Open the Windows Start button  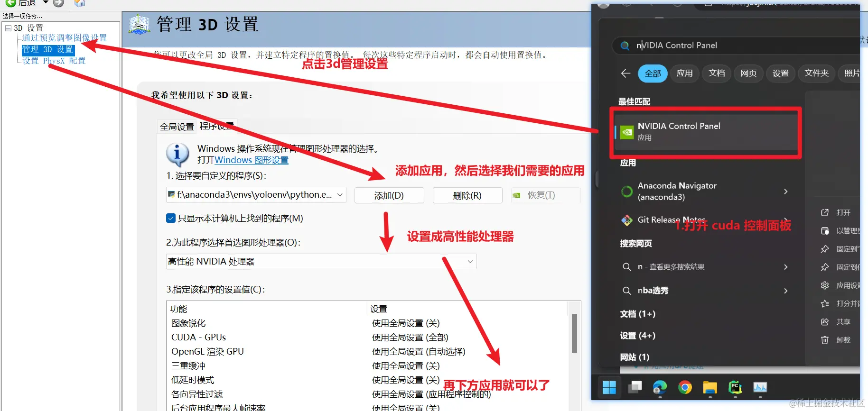click(x=609, y=387)
